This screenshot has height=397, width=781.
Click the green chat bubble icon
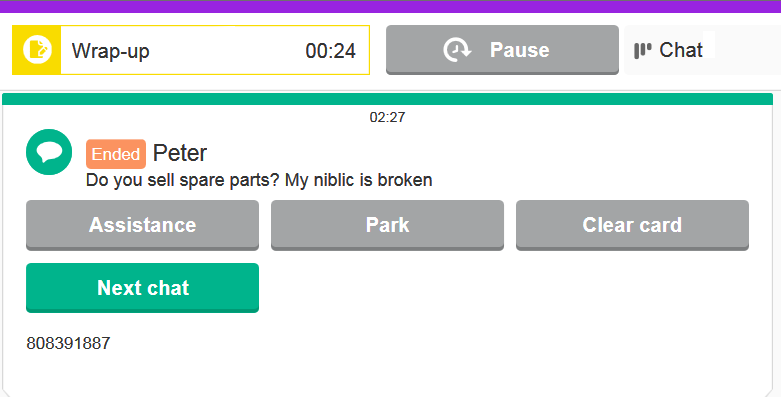[49, 152]
